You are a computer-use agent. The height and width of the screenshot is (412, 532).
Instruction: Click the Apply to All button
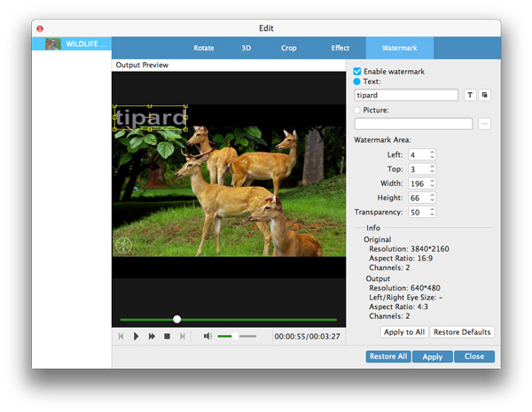(404, 332)
